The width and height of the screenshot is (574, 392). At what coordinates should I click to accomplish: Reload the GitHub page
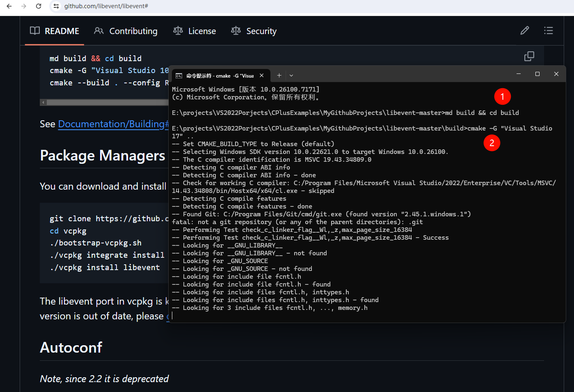point(39,6)
